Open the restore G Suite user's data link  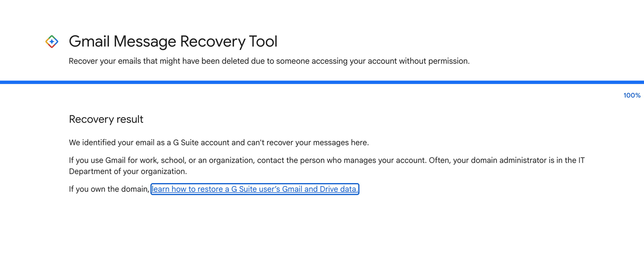pos(255,189)
